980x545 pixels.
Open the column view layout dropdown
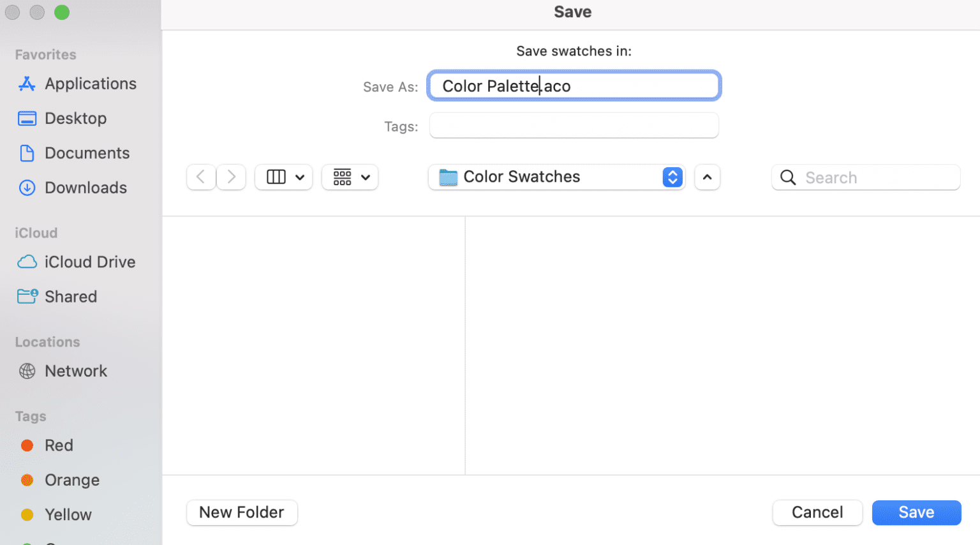point(283,177)
